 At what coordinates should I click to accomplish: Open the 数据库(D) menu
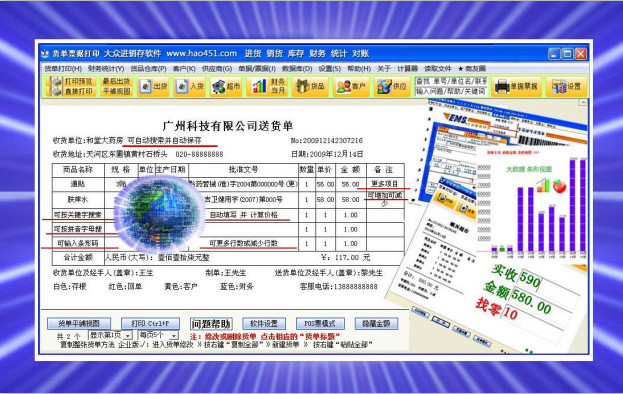(297, 69)
